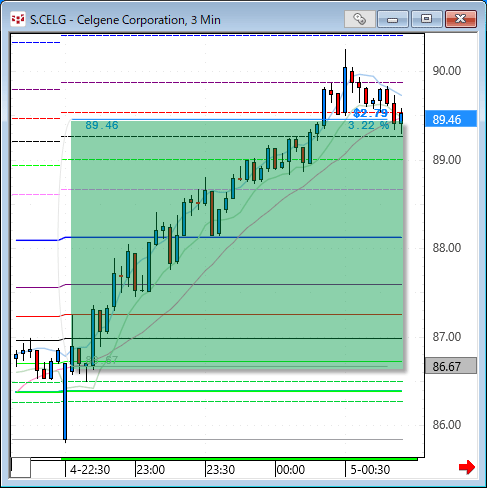Viewport: 487px width, 488px height.
Task: Click the small white box at bottom-left corner
Action: [21, 467]
